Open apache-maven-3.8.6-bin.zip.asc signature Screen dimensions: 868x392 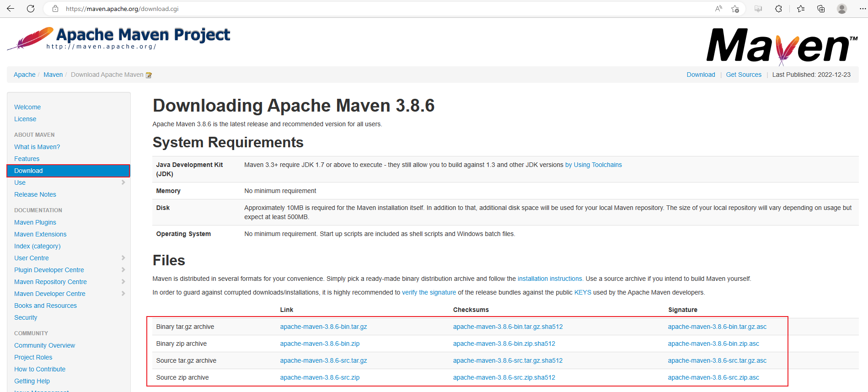coord(713,344)
